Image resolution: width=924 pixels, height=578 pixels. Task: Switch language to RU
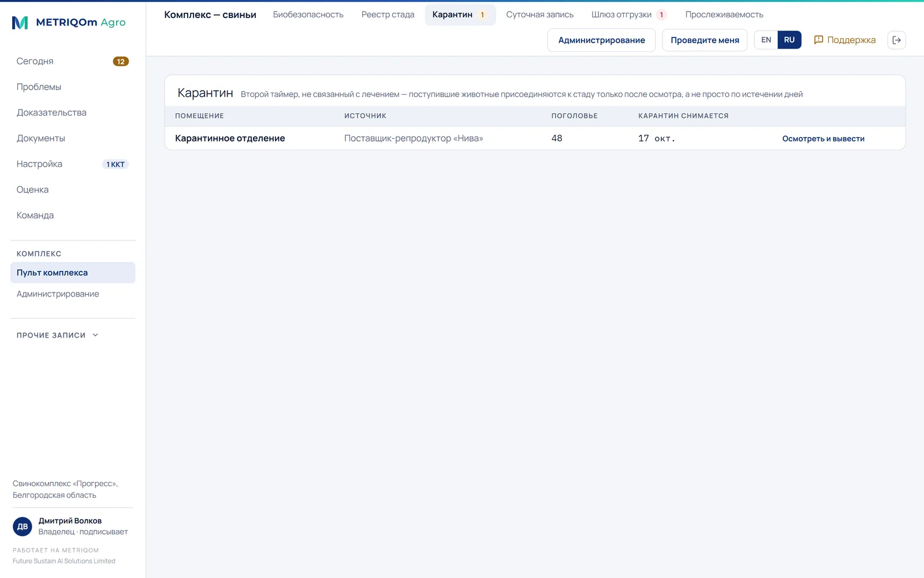coord(789,40)
